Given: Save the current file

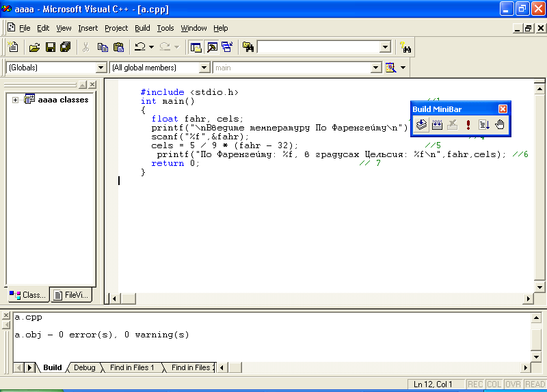Looking at the screenshot, I should 51,47.
